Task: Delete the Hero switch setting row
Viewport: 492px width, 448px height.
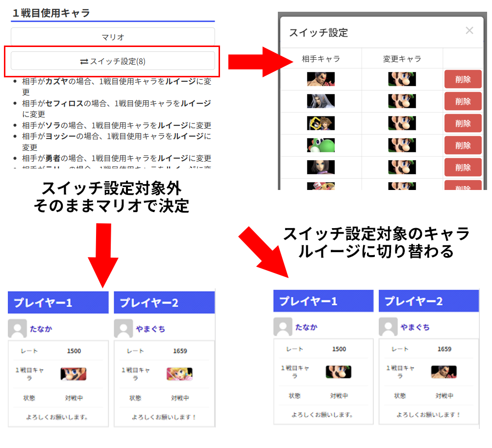Action: click(x=463, y=167)
